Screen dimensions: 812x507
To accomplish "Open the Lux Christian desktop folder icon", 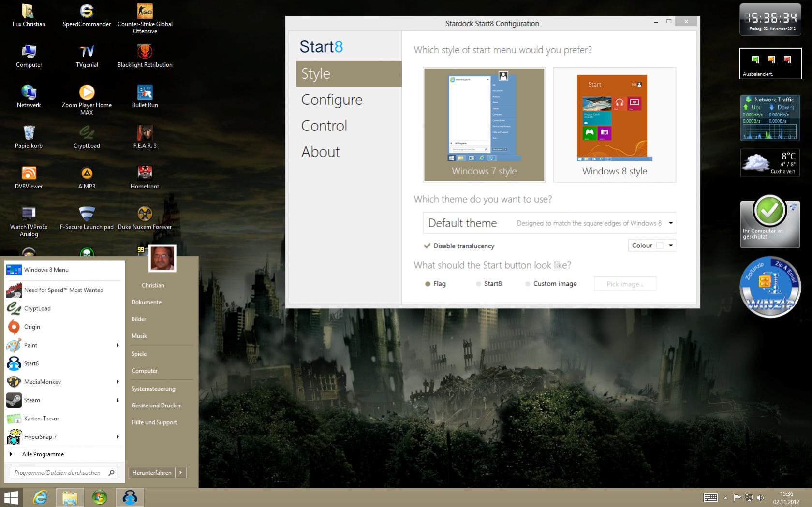I will click(x=29, y=16).
